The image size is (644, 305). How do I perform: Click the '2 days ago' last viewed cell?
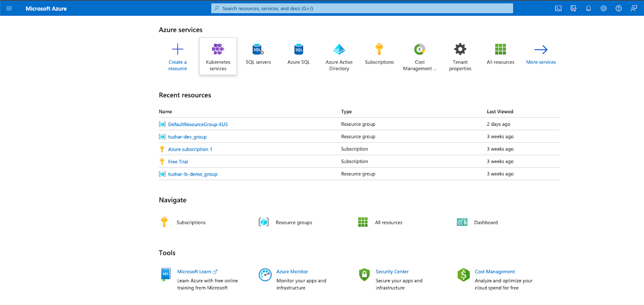[x=498, y=124]
